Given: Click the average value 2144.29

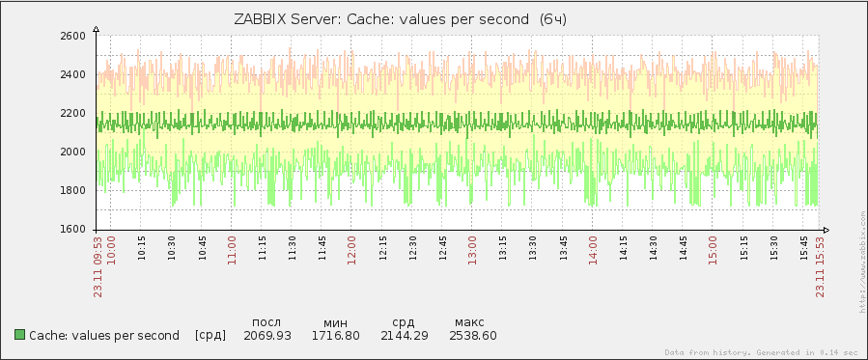Looking at the screenshot, I should pos(405,336).
